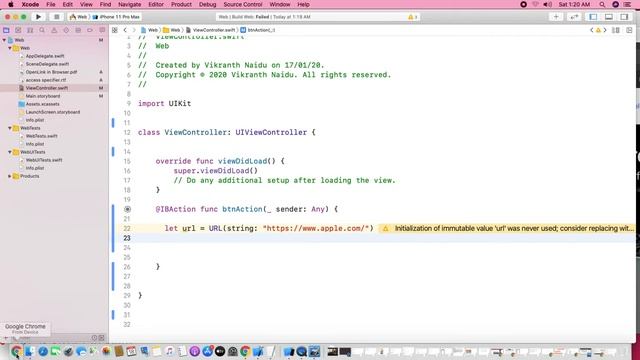This screenshot has width=640, height=360.
Task: Select WebTests.swift file
Action: click(41, 136)
